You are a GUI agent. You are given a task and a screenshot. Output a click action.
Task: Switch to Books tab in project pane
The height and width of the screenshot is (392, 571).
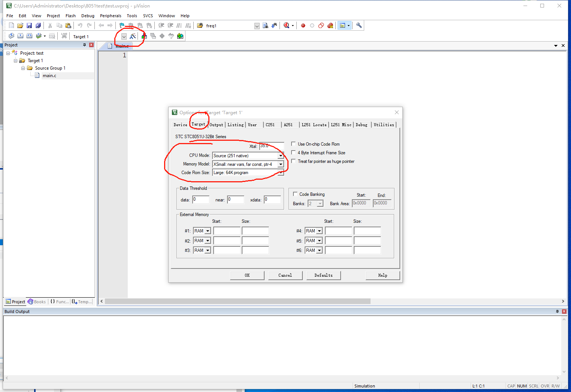tap(37, 302)
